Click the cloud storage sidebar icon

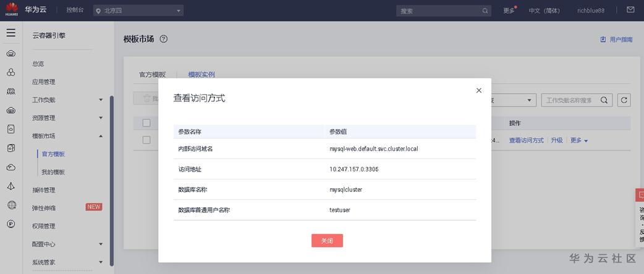[x=11, y=110]
